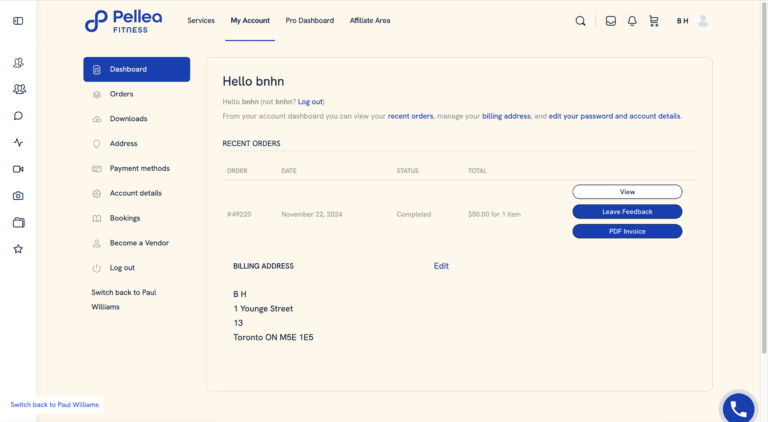Screen dimensions: 768x422
Task: Open Payment methods in the account menu
Action: [140, 168]
